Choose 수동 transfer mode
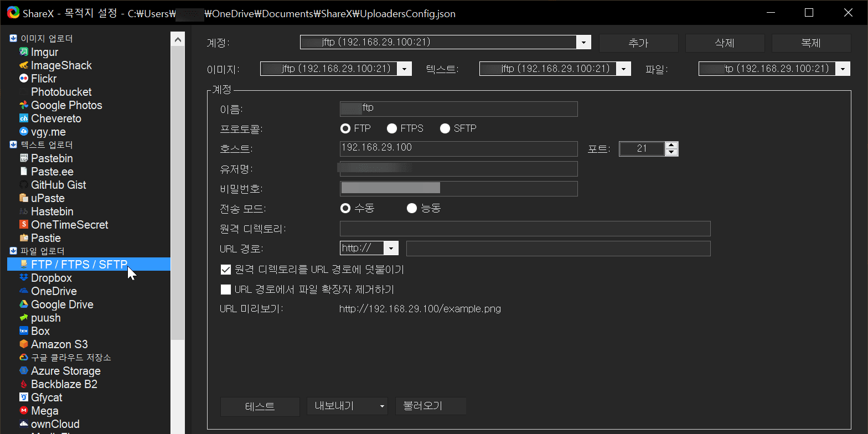This screenshot has width=868, height=434. click(x=345, y=208)
